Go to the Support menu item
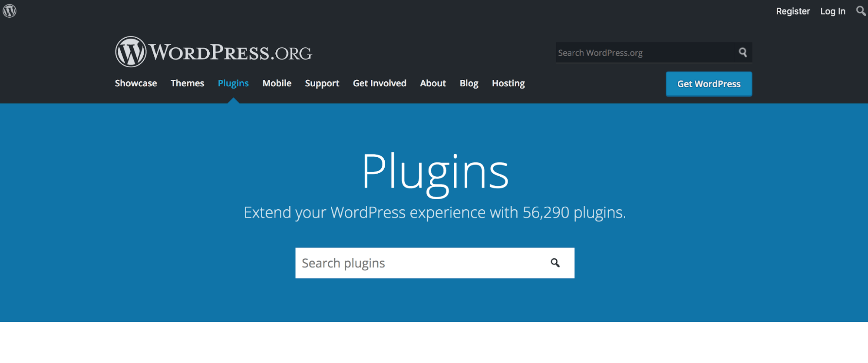Screen dimensions: 868x363 (x=322, y=83)
